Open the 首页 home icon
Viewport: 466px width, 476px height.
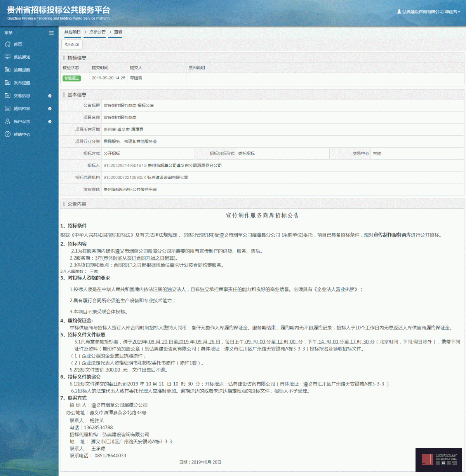click(x=7, y=44)
